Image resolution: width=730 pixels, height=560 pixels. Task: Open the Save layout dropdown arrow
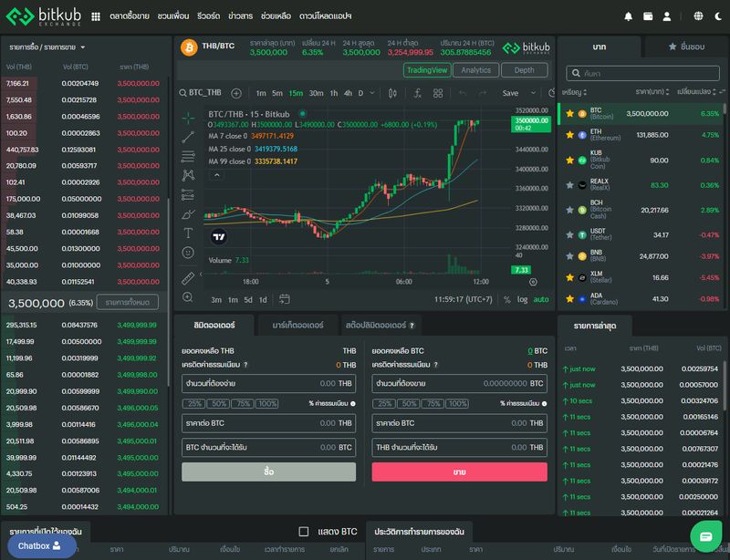tap(531, 93)
